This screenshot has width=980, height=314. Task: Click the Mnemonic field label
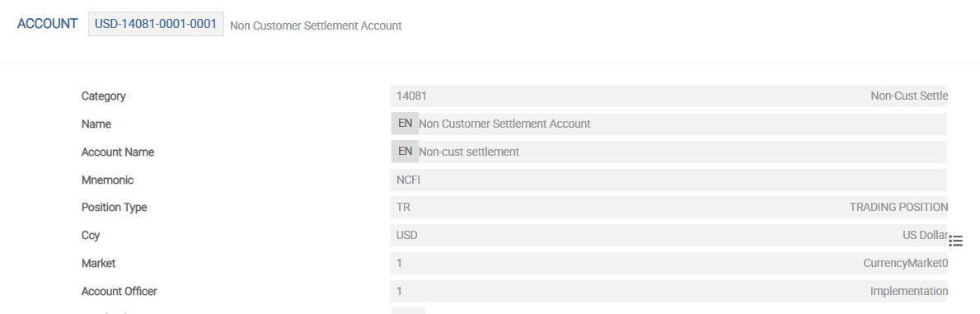(107, 180)
